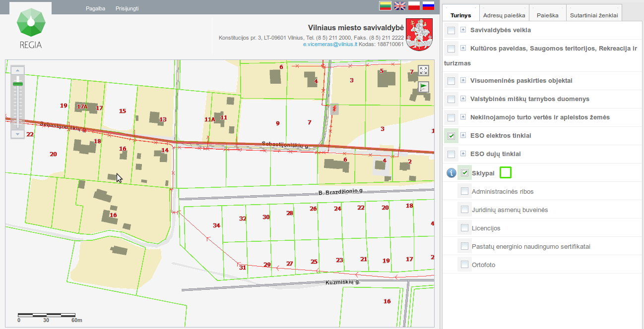Viewport: 644px width, 329px height.
Task: Open the Turinys tab
Action: [461, 14]
